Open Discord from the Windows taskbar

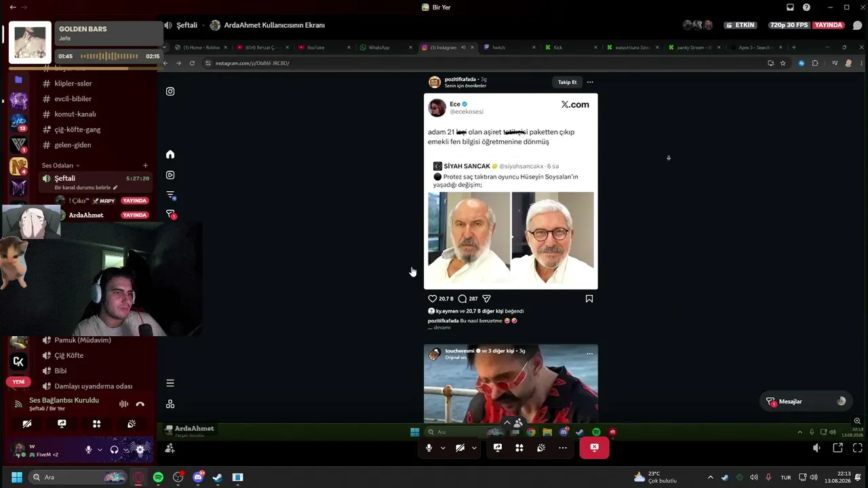(x=198, y=477)
